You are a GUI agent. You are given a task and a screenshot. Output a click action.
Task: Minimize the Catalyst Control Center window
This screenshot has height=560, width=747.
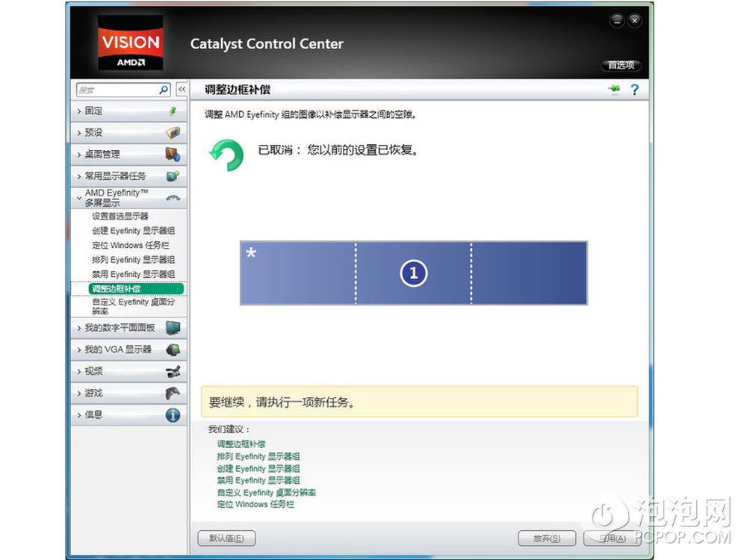click(617, 21)
